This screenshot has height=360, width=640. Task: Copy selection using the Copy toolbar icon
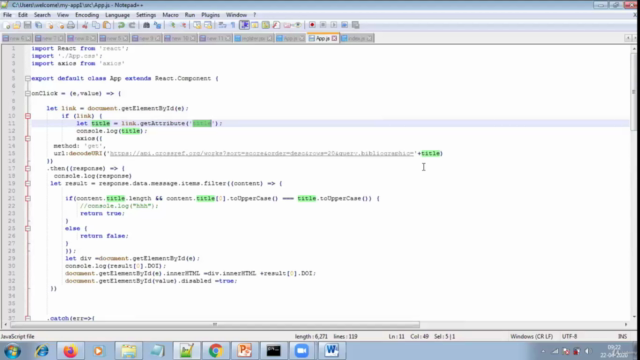click(96, 25)
